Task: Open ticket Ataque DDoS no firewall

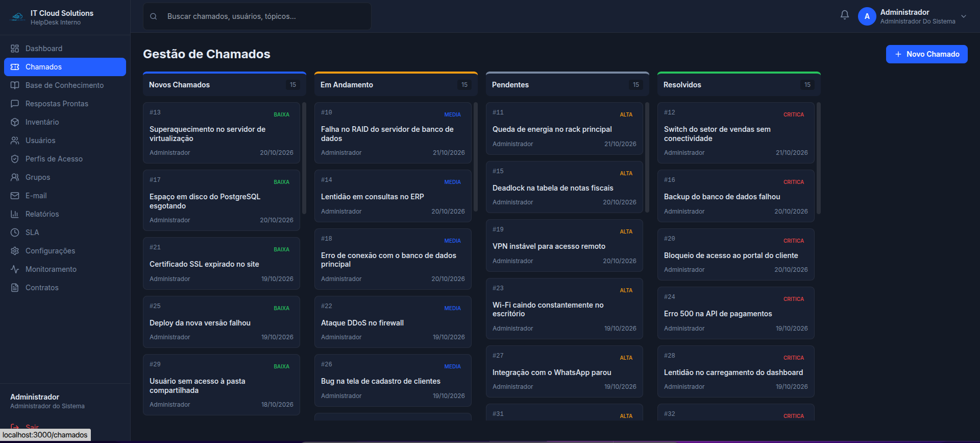Action: 393,322
